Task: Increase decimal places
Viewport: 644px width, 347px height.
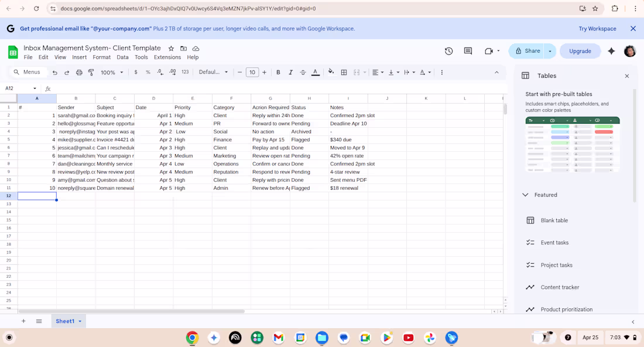Action: pos(172,72)
